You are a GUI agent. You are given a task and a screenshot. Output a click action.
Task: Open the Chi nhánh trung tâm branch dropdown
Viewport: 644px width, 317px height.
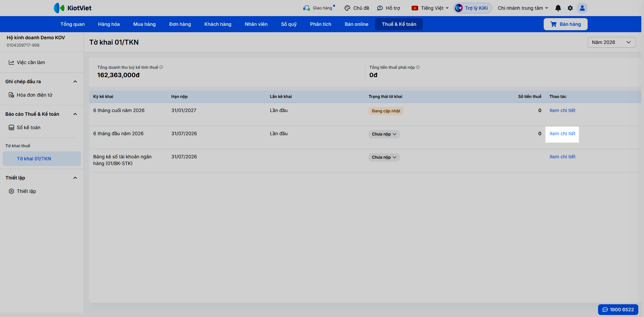[523, 8]
